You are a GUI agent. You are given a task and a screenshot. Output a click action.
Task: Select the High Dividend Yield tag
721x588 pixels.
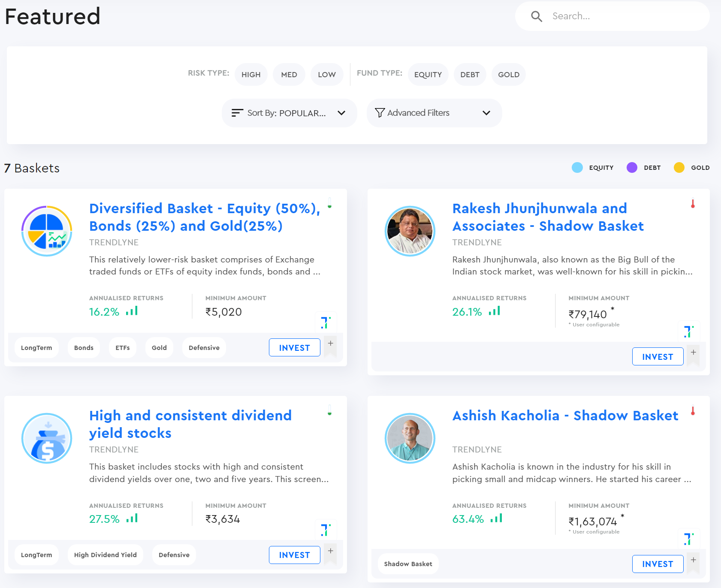tap(106, 555)
